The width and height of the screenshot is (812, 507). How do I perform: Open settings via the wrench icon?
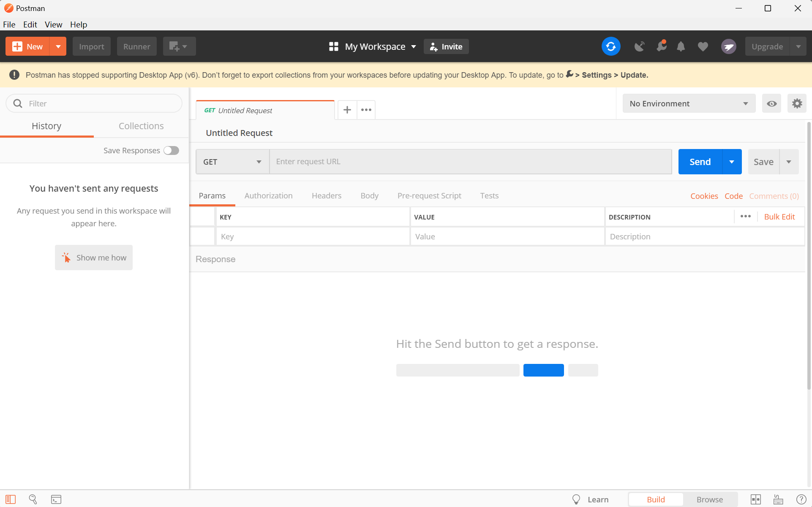click(661, 46)
